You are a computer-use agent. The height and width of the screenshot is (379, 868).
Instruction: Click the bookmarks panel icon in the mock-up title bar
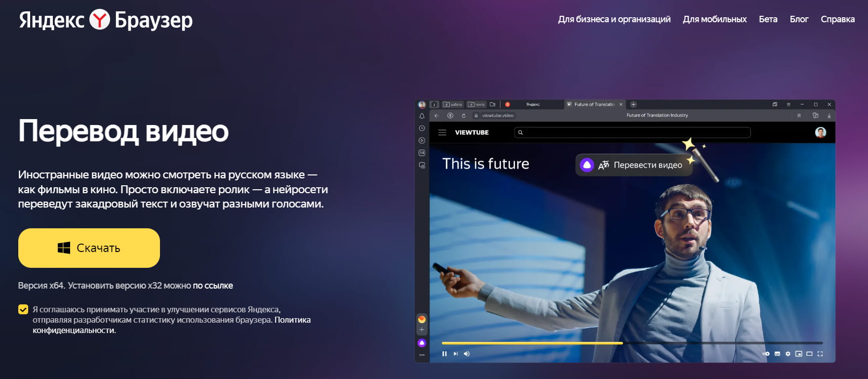[x=775, y=104]
